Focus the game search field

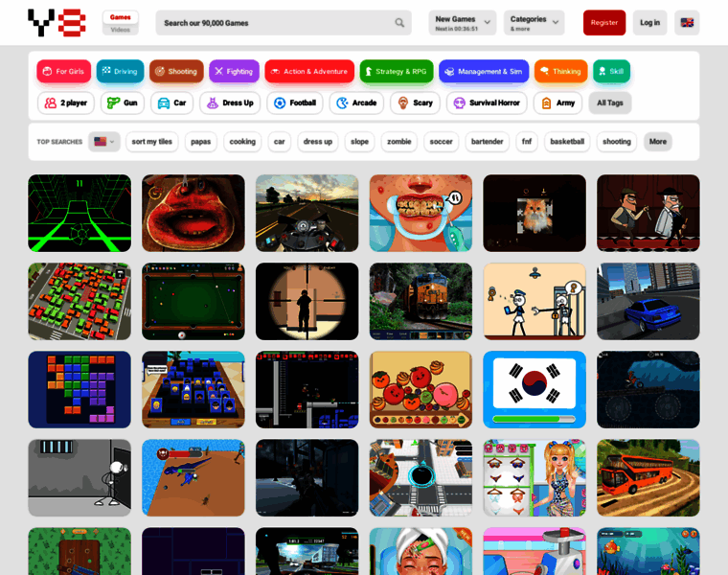(x=284, y=23)
